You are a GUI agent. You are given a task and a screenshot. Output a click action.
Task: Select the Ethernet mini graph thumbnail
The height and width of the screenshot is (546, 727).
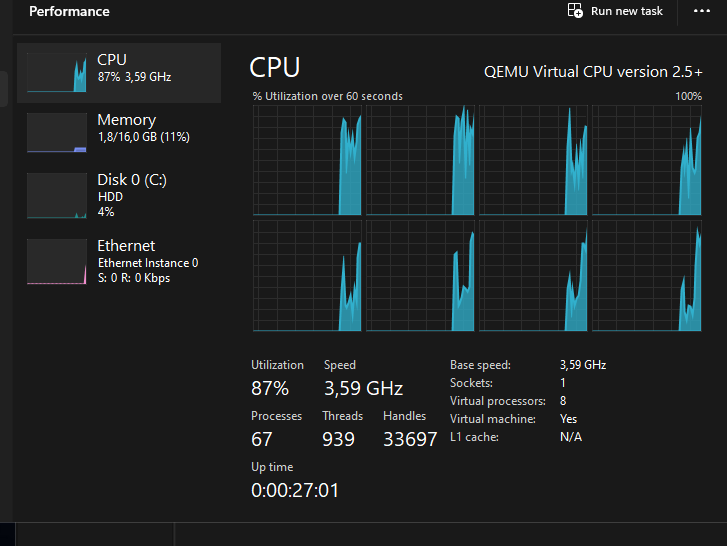click(57, 261)
